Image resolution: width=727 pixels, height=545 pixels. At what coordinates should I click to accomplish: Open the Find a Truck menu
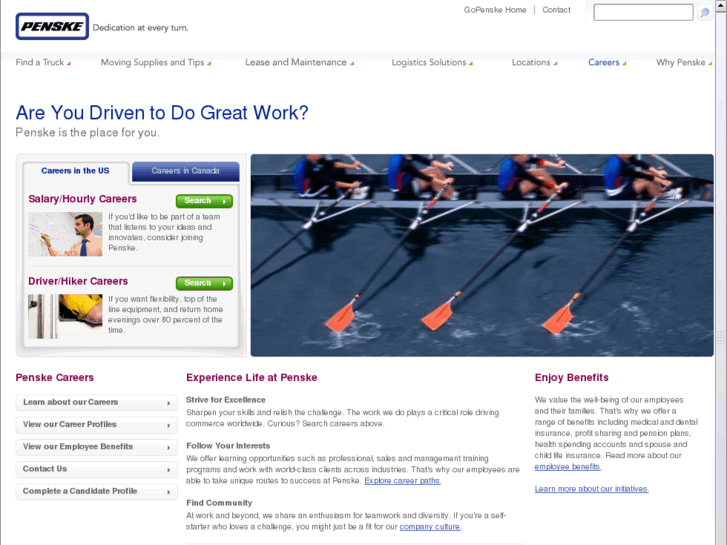point(40,62)
